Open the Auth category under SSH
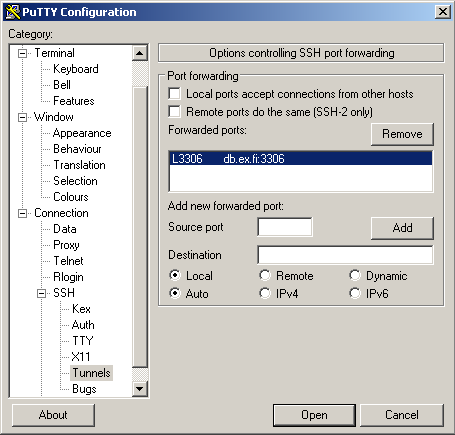 pyautogui.click(x=83, y=325)
